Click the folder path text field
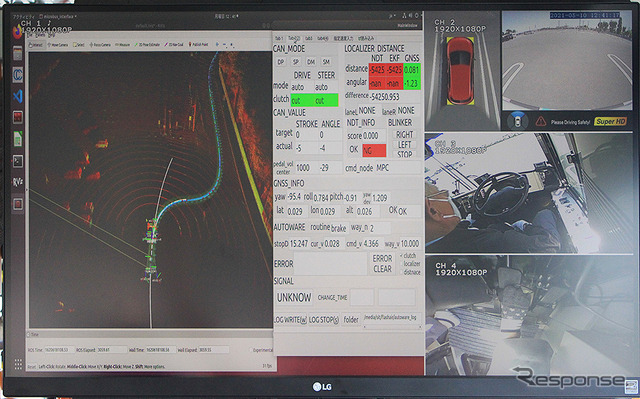 point(392,319)
